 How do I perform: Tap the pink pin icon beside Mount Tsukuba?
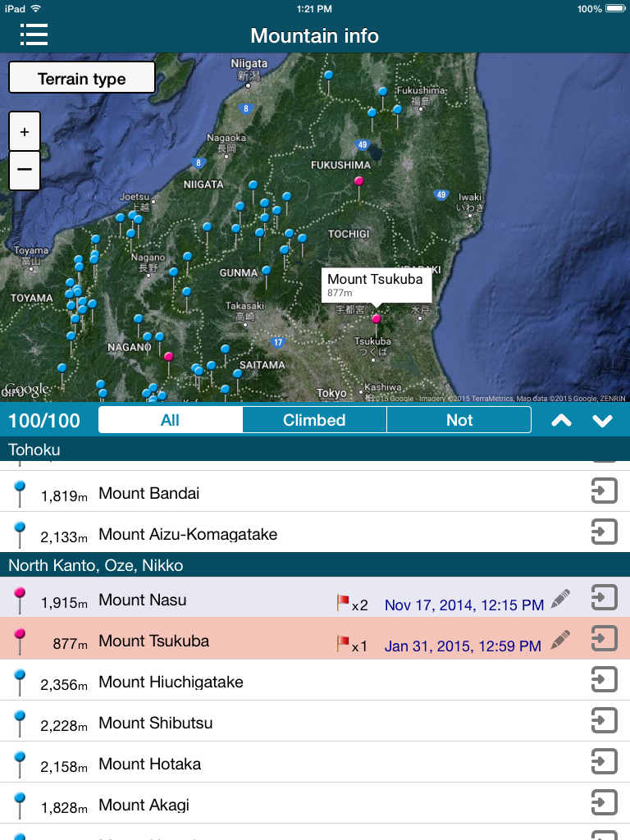pos(20,641)
